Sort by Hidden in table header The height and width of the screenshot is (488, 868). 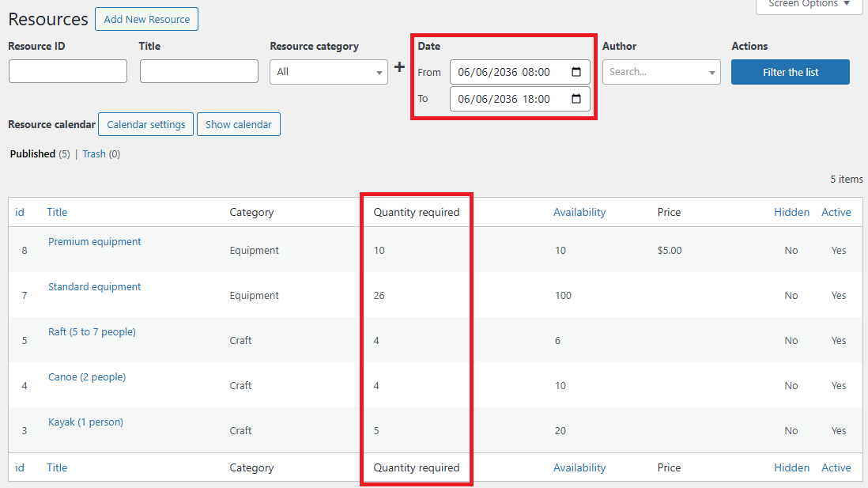[x=791, y=212]
